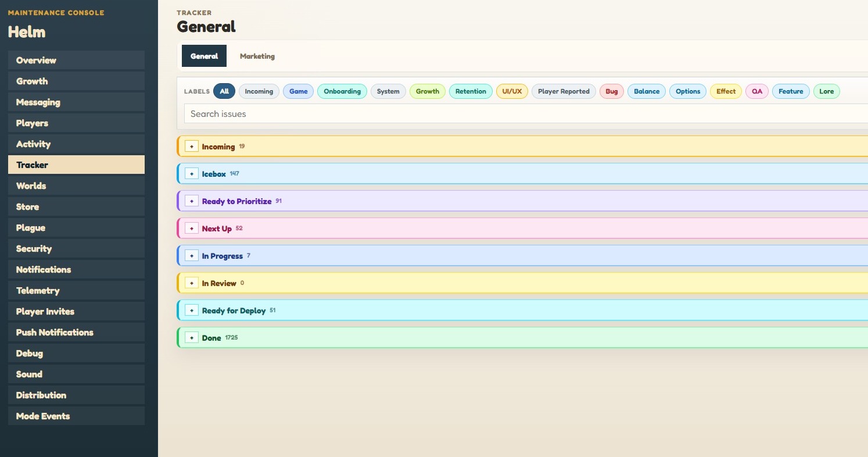Screen dimensions: 868x457
Task: Open Store in the sidebar
Action: click(76, 206)
